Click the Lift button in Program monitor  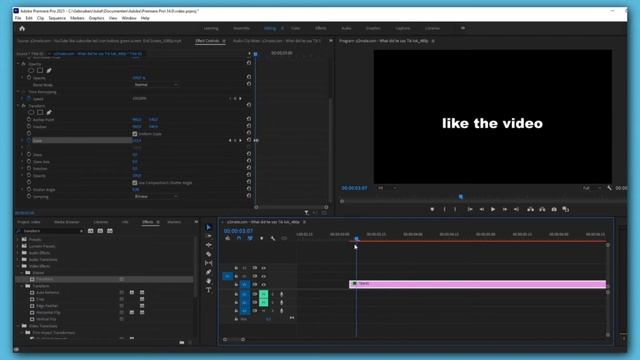coord(530,209)
